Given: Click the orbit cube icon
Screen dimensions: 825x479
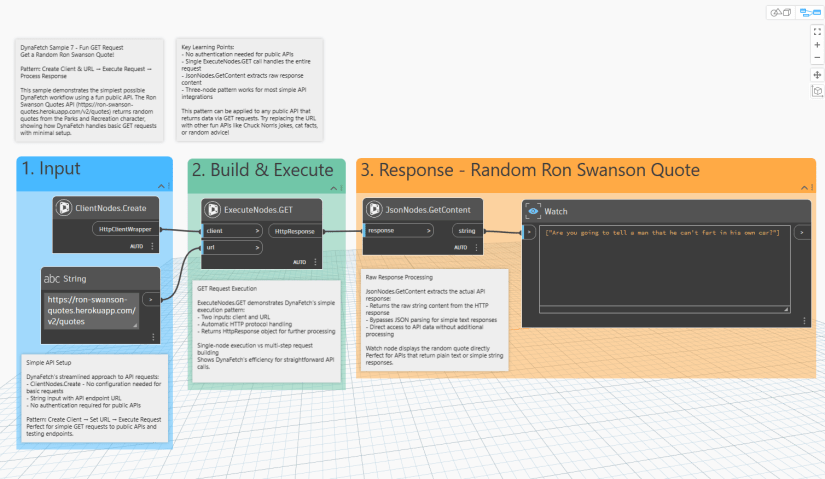Looking at the screenshot, I should coord(817,91).
